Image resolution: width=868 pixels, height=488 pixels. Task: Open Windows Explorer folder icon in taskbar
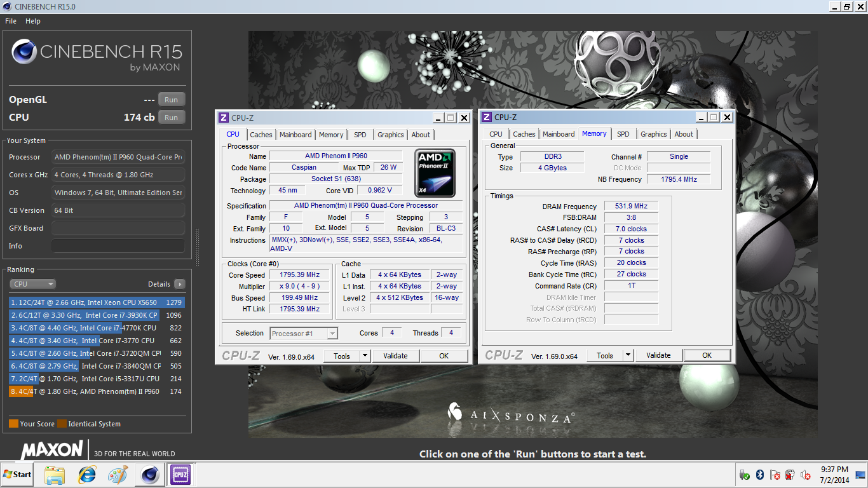click(55, 474)
